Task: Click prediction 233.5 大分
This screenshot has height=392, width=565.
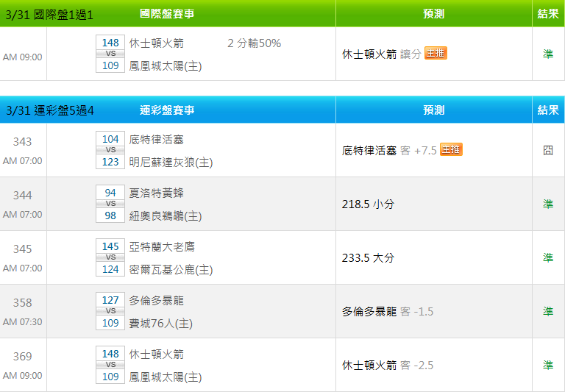Action: 368,257
